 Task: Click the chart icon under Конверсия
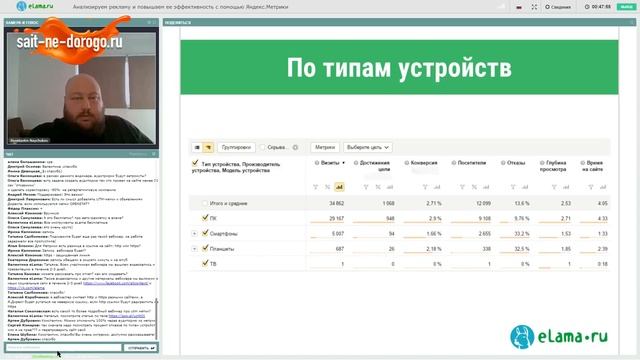[437, 187]
